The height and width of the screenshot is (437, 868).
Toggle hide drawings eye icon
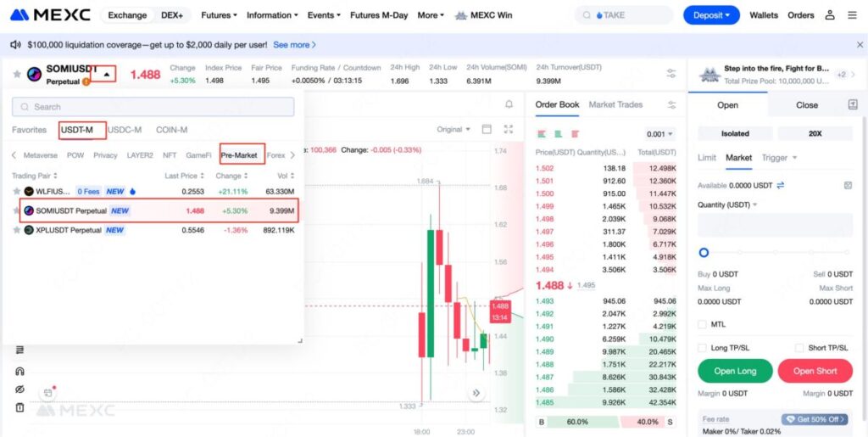tap(20, 389)
